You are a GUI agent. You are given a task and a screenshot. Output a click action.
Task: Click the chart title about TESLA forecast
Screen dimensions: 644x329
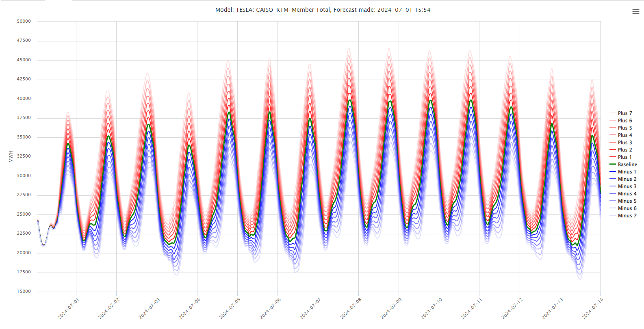[323, 10]
